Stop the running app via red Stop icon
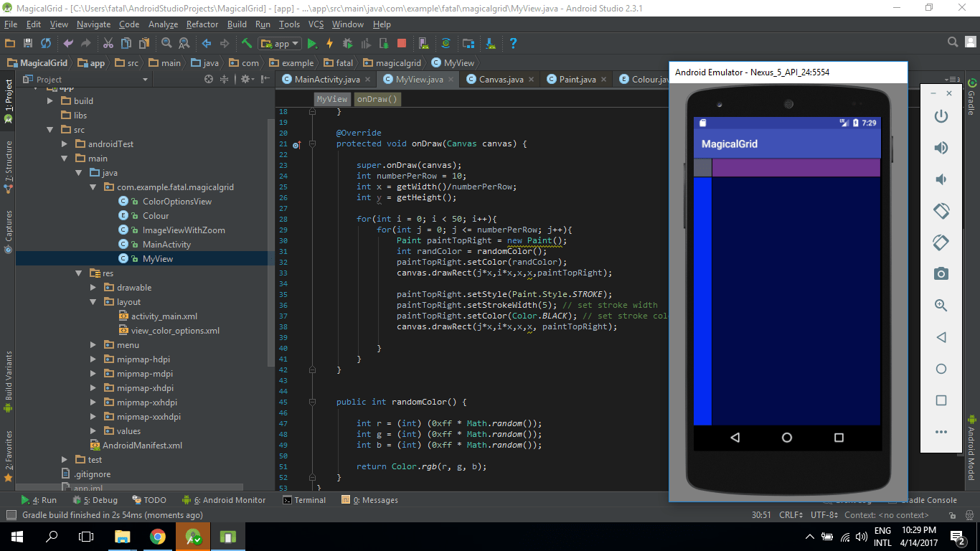Screen dimensions: 980x551 click(x=402, y=43)
